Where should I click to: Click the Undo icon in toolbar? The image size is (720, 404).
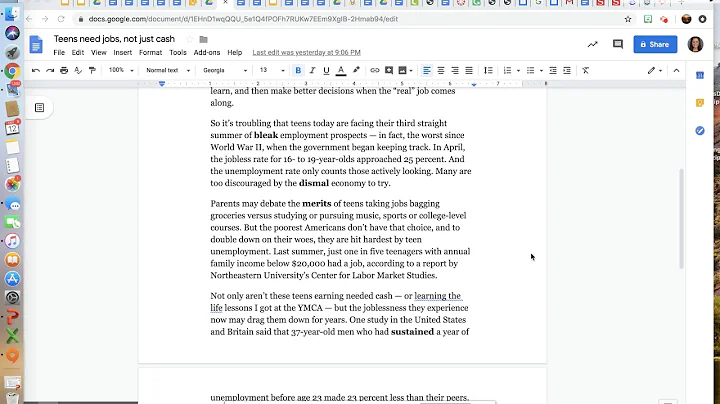point(36,70)
